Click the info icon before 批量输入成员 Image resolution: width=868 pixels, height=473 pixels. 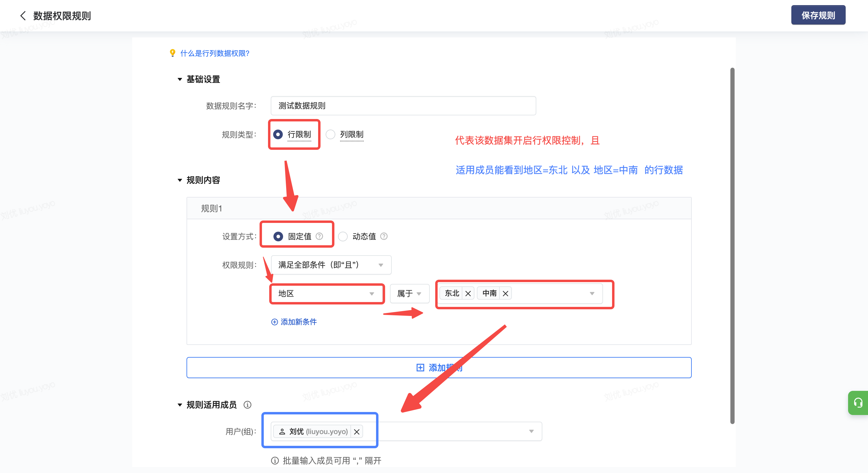pos(275,461)
